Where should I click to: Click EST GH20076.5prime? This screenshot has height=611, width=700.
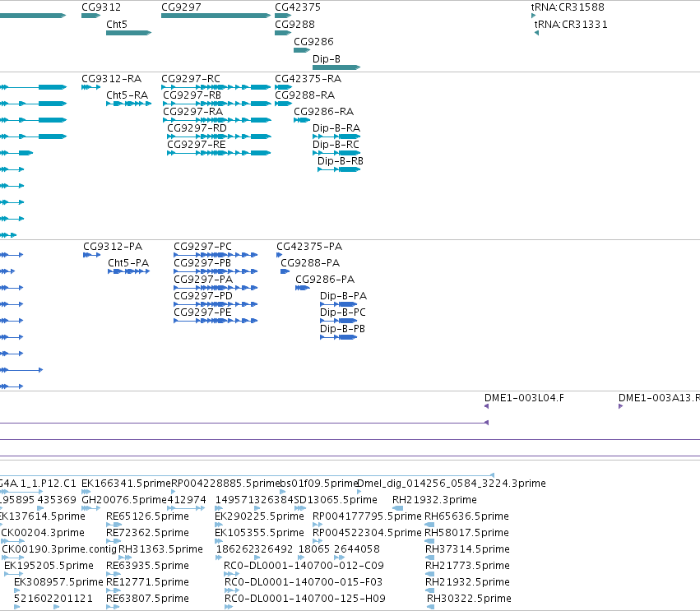point(124,500)
